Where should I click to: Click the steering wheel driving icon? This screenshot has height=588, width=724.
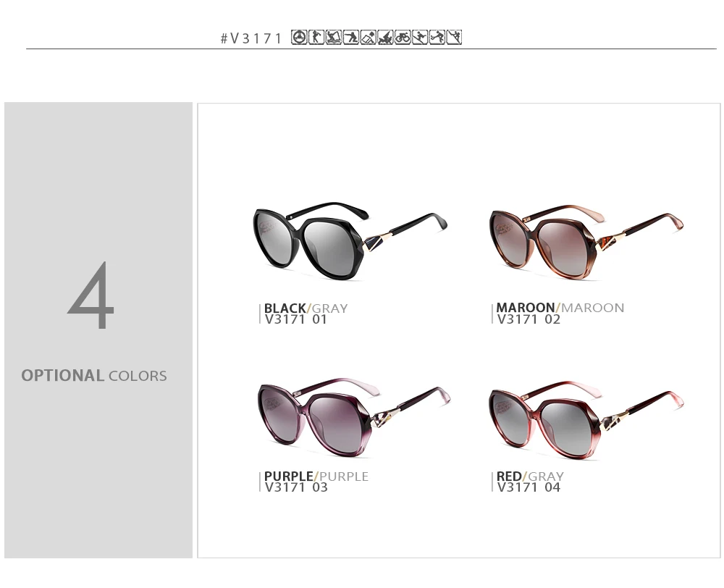pos(299,37)
